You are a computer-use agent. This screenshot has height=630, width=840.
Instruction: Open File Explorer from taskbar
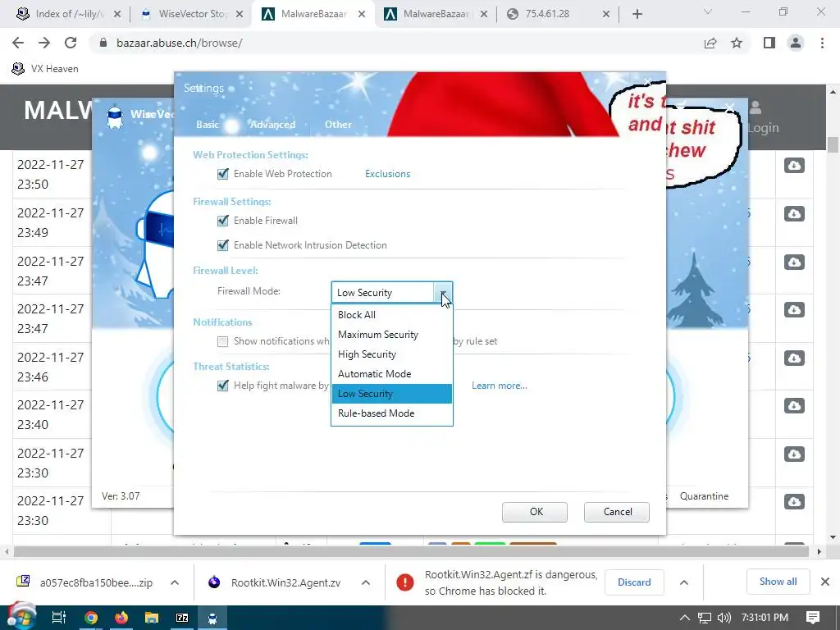coord(152,618)
